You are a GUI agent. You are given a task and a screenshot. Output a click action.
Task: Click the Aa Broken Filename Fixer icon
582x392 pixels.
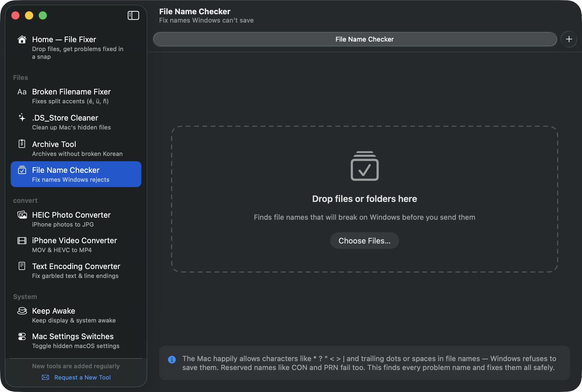22,92
